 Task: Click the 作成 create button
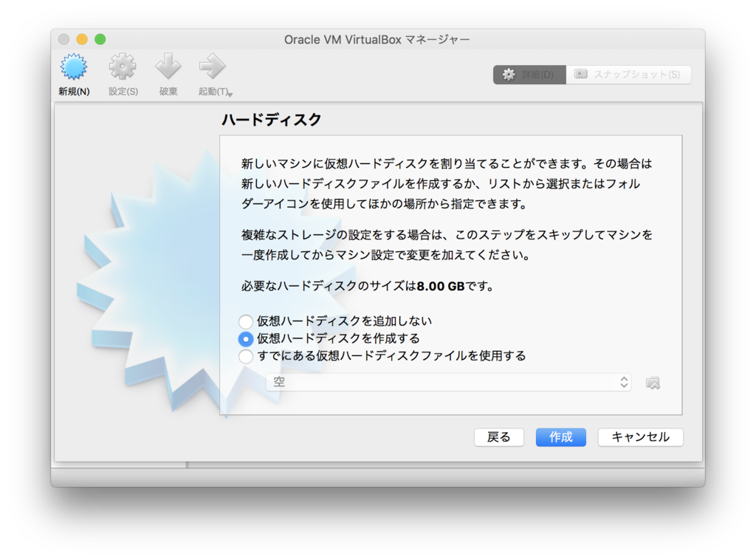tap(561, 437)
